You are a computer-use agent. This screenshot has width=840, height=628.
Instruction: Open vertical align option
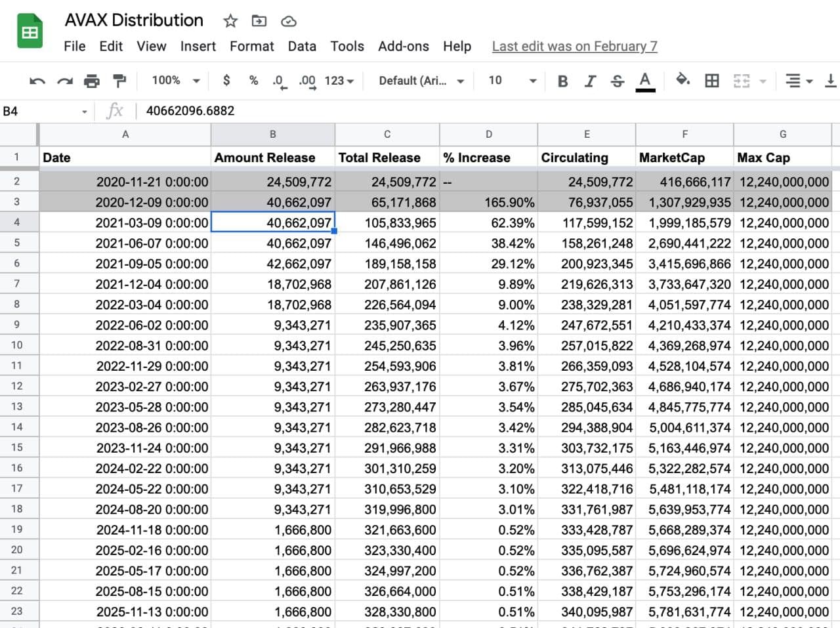point(831,81)
